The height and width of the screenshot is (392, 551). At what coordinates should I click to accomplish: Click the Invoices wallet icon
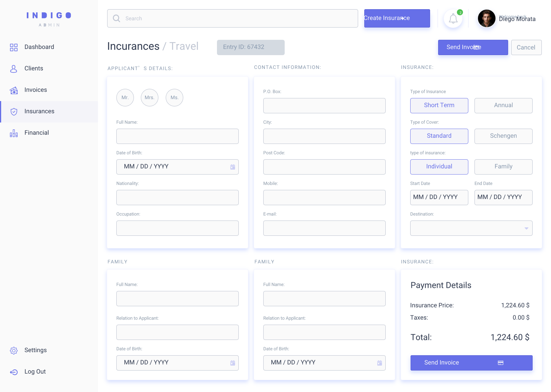tap(14, 90)
